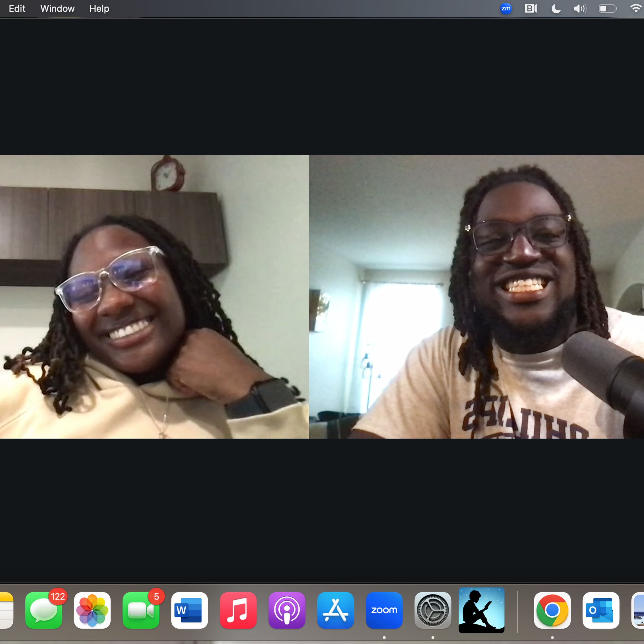
Task: Select the right participant video tile
Action: tap(476, 297)
